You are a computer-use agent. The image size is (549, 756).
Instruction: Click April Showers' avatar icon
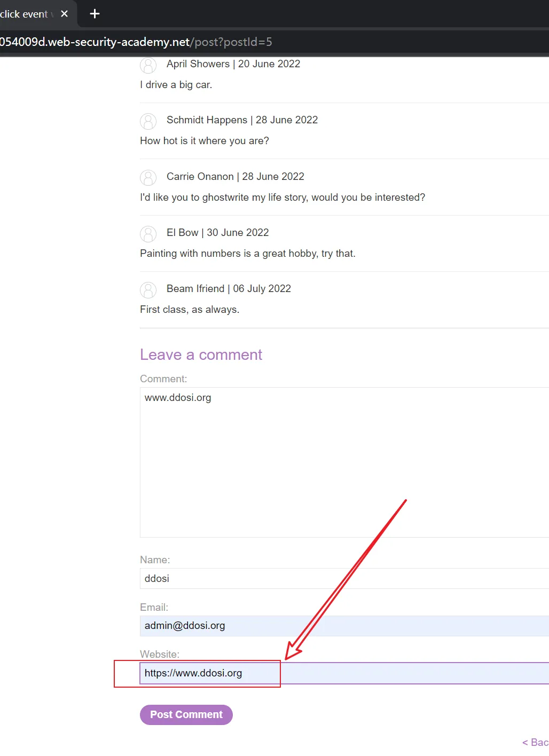148,65
